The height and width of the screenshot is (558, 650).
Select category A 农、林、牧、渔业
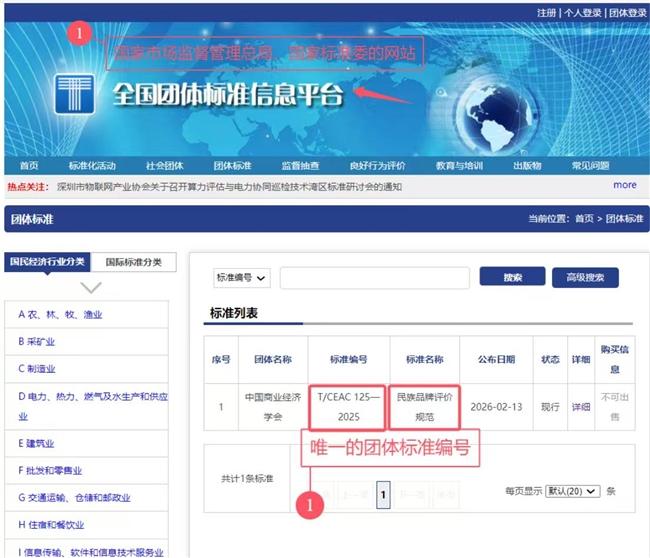(x=61, y=314)
